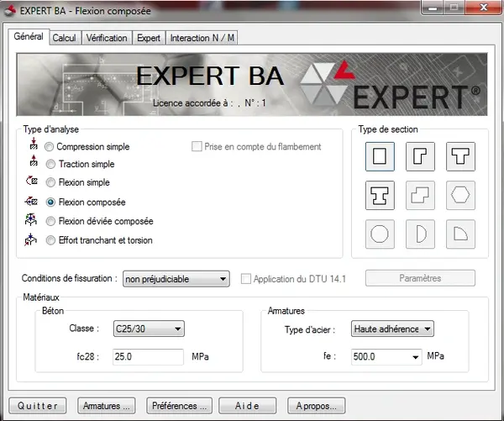Open the concrete Classe C25/30 dropdown

click(x=149, y=329)
